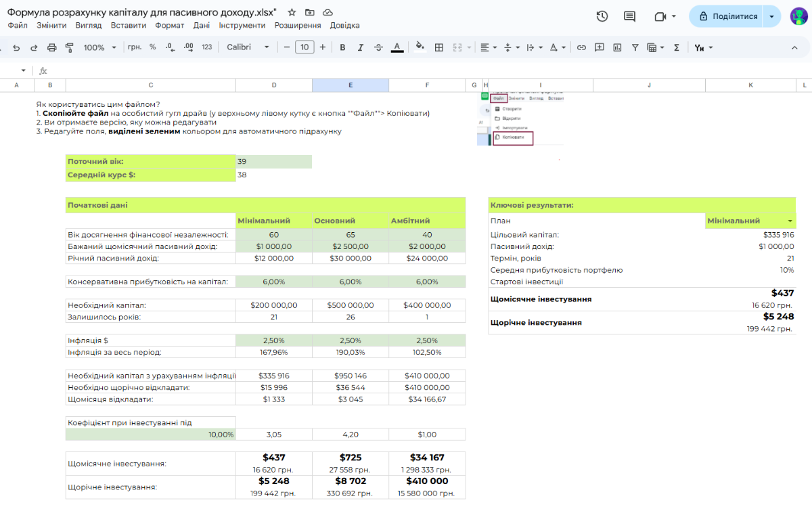812x507 pixels.
Task: Open the functions sigma icon
Action: [x=676, y=47]
